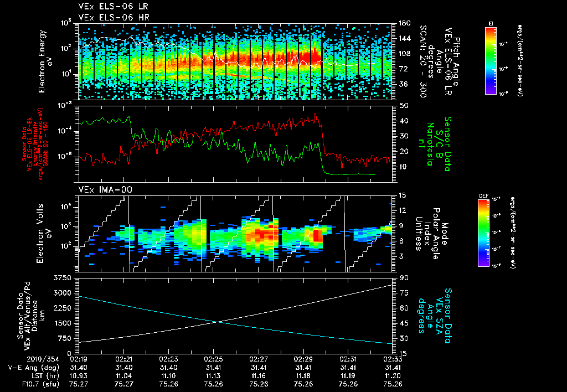Screen dimensions: 567x392
Task: Click the 3750 distance axis tick
Action: click(63, 278)
